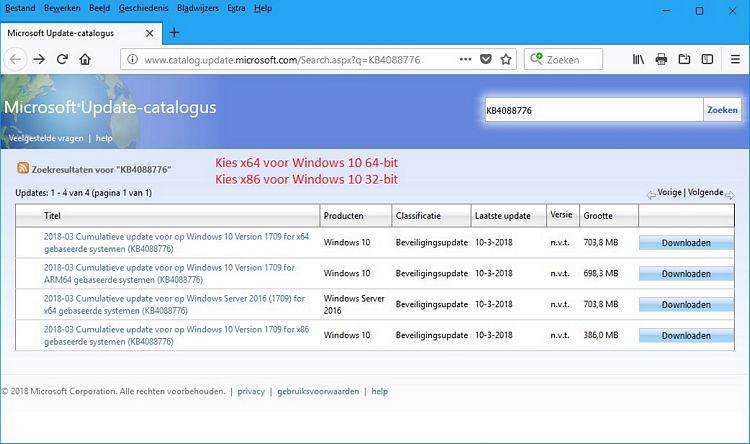Open a new tab with plus button

(174, 33)
